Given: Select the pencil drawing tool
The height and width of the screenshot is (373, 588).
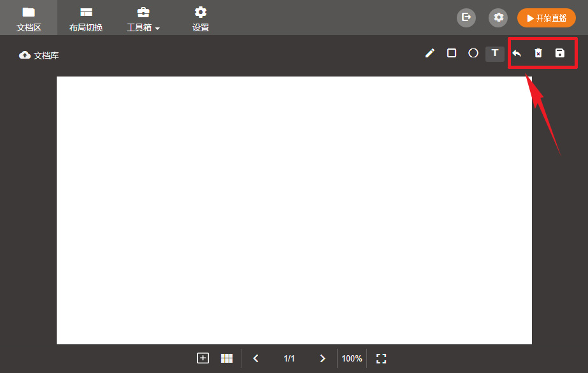Looking at the screenshot, I should 430,54.
